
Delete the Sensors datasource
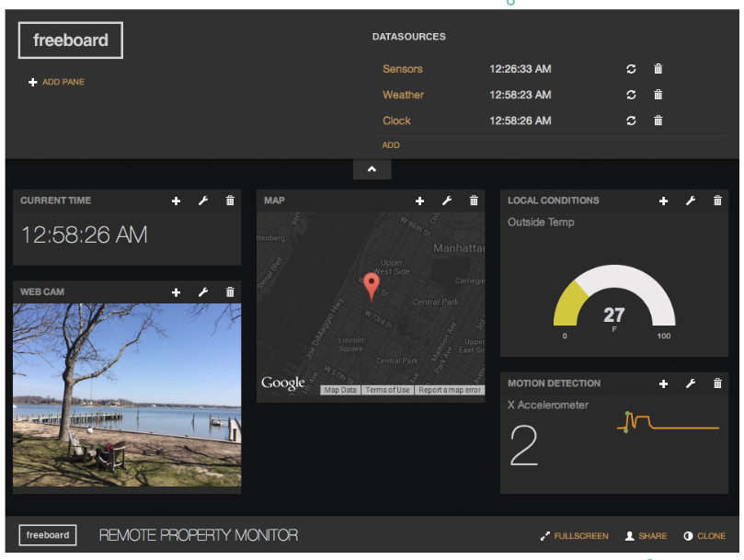click(x=658, y=69)
